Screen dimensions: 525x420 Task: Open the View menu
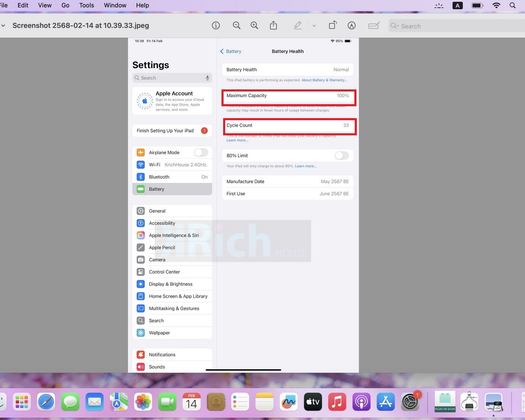coord(45,5)
